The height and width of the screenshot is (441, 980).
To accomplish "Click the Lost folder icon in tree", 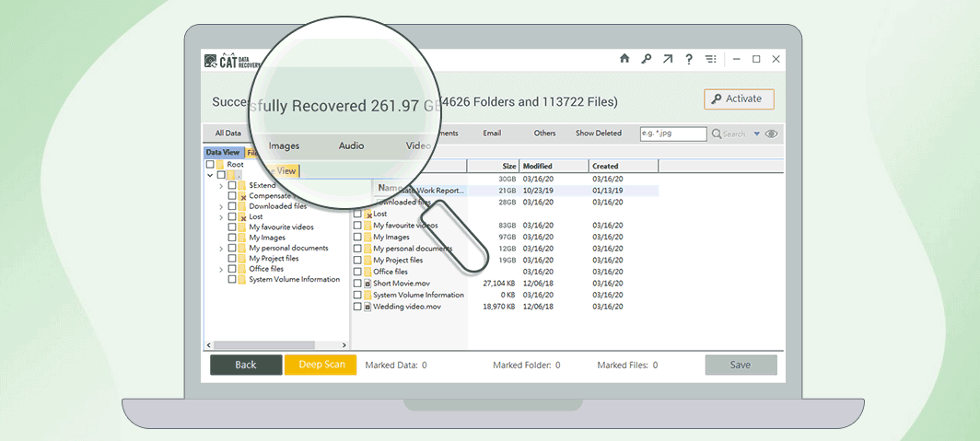I will (x=242, y=216).
